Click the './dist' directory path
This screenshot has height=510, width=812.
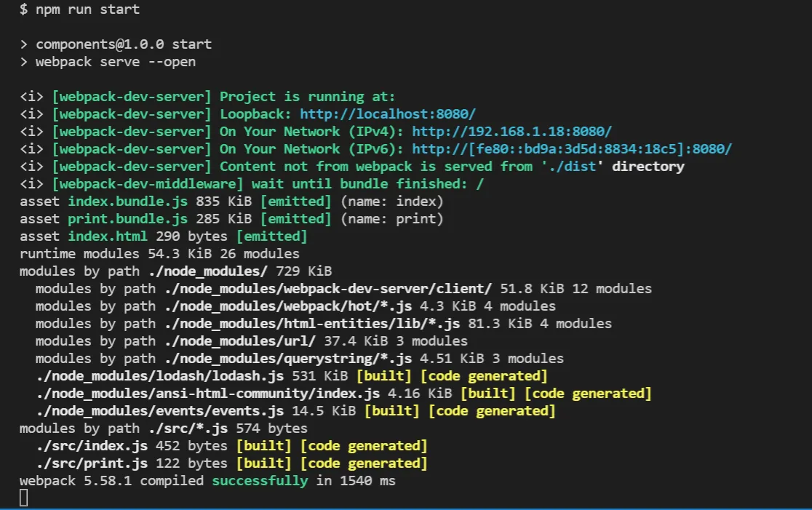click(572, 167)
